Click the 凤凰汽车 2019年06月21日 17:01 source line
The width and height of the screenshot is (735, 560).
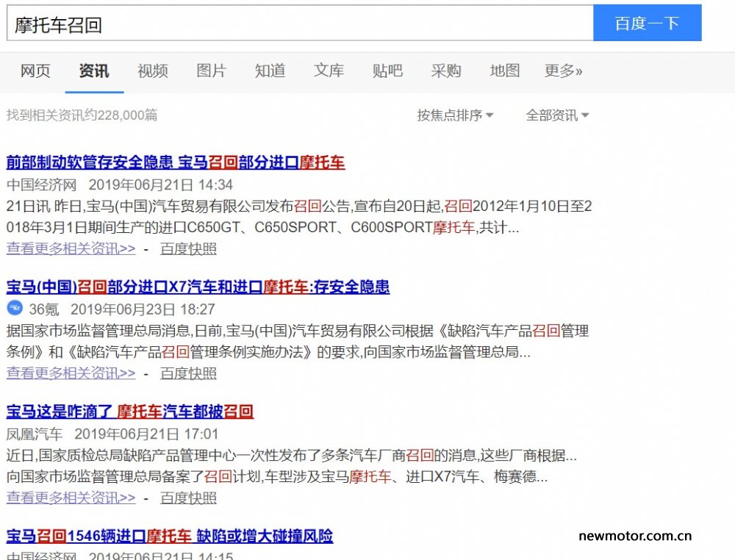tap(112, 434)
